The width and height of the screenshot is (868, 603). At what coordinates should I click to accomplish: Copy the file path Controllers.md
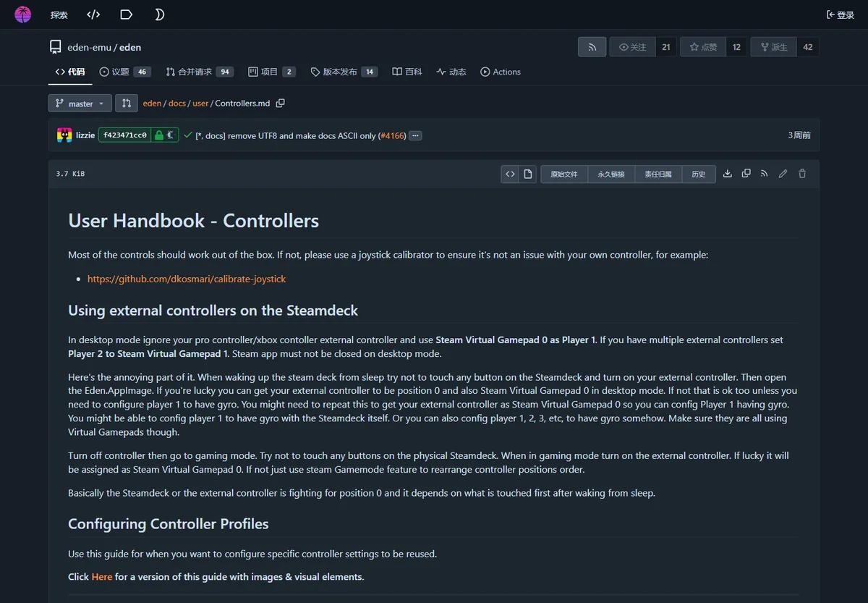281,104
